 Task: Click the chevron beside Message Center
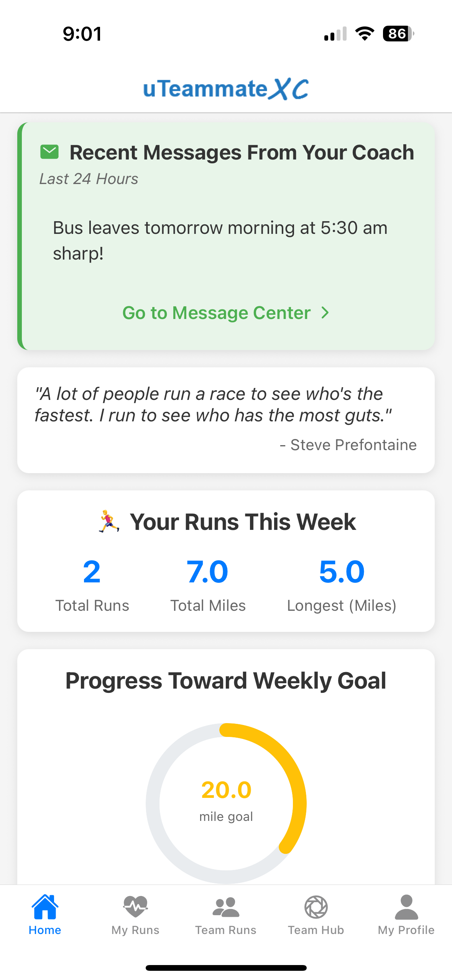(x=325, y=313)
